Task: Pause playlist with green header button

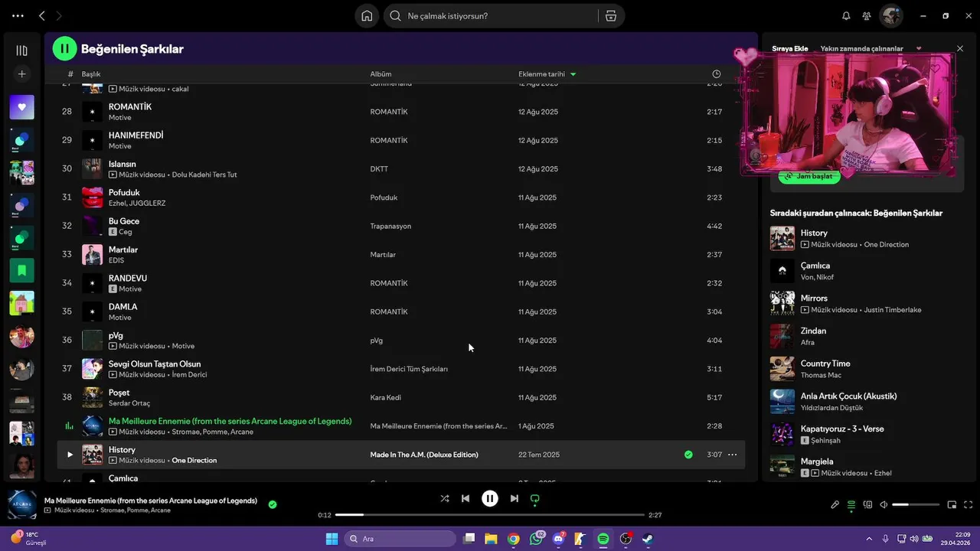Action: (x=64, y=48)
